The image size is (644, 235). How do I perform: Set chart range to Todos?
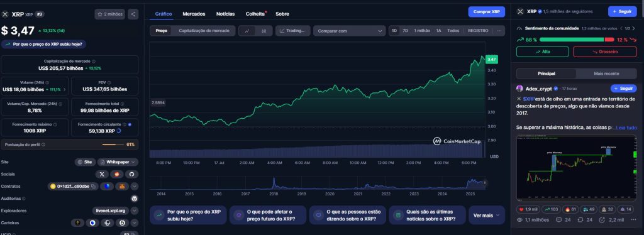point(453,31)
